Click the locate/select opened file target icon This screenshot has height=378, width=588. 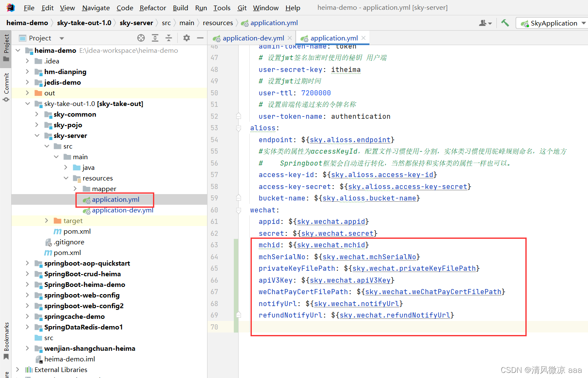[x=141, y=38]
